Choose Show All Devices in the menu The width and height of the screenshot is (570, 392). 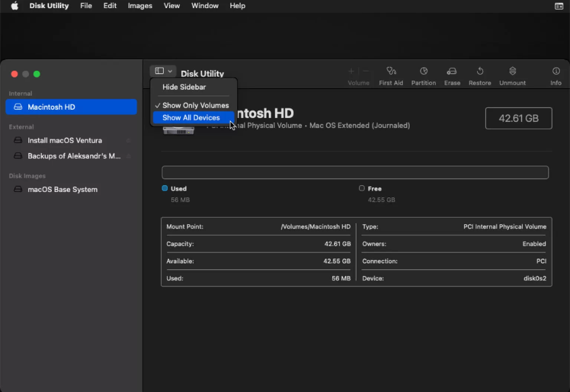click(x=191, y=118)
